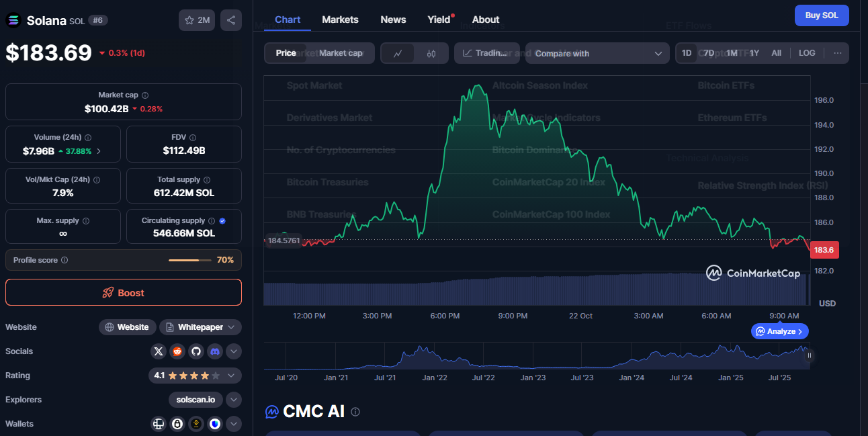Click the Vol/Mkt Cap (24h) info icon
Viewport: 868px width, 436px height.
click(x=97, y=180)
